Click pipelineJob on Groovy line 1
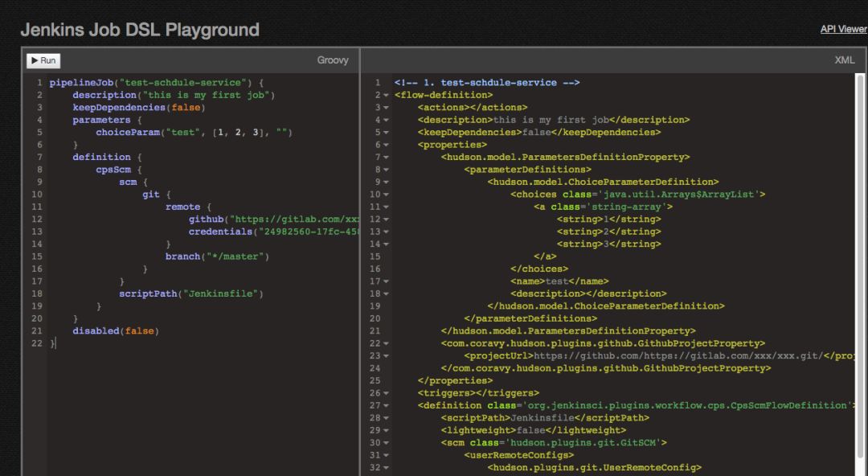 coord(82,83)
